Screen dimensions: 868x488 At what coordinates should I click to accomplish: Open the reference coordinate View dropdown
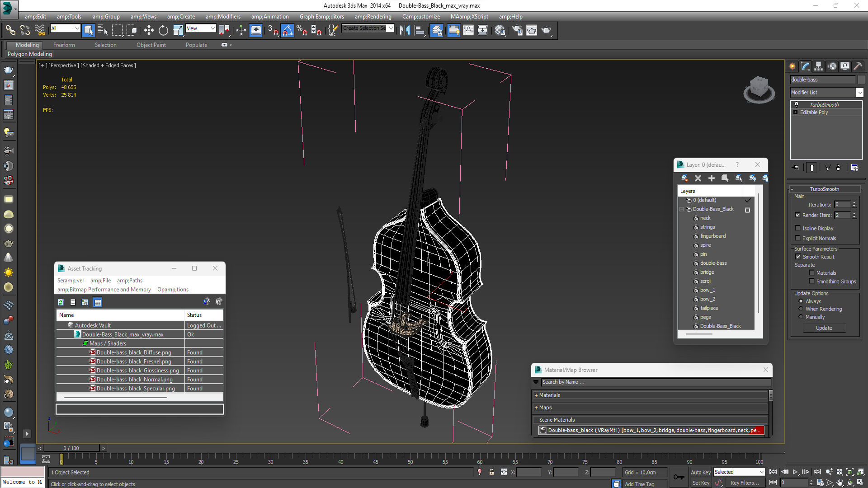point(201,28)
